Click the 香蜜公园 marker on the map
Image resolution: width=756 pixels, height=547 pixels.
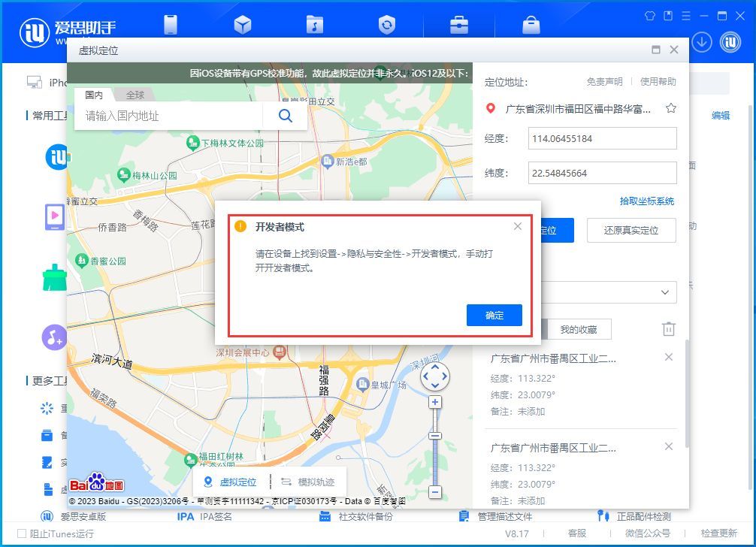pyautogui.click(x=81, y=261)
